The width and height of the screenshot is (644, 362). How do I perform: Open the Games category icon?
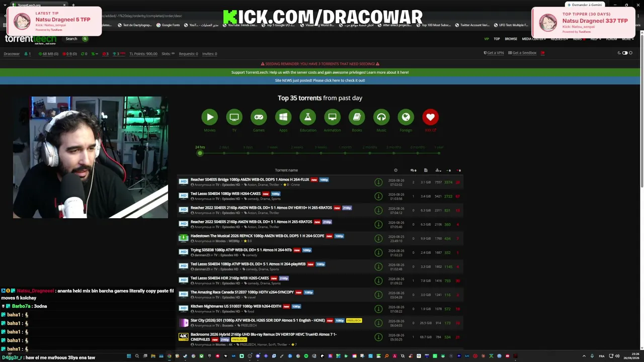click(259, 117)
